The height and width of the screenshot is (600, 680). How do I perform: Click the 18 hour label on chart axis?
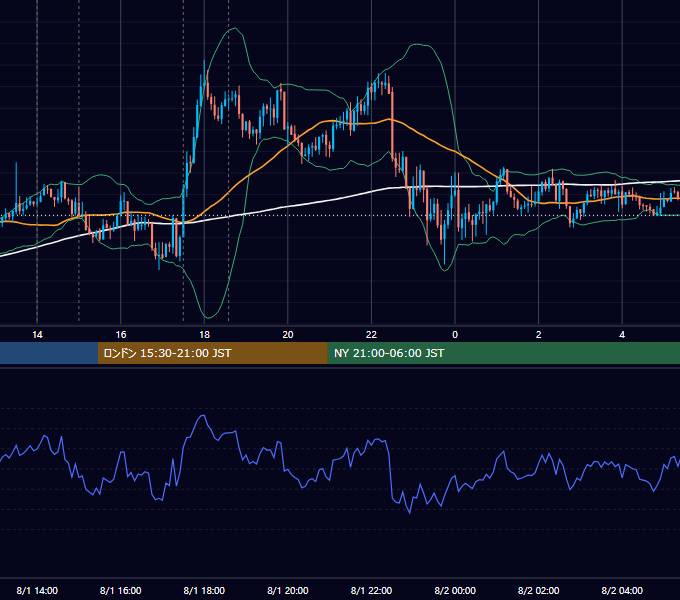pyautogui.click(x=204, y=335)
